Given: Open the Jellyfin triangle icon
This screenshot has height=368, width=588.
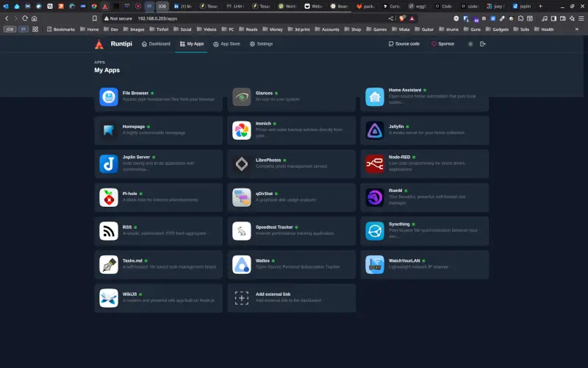Looking at the screenshot, I should (x=375, y=130).
